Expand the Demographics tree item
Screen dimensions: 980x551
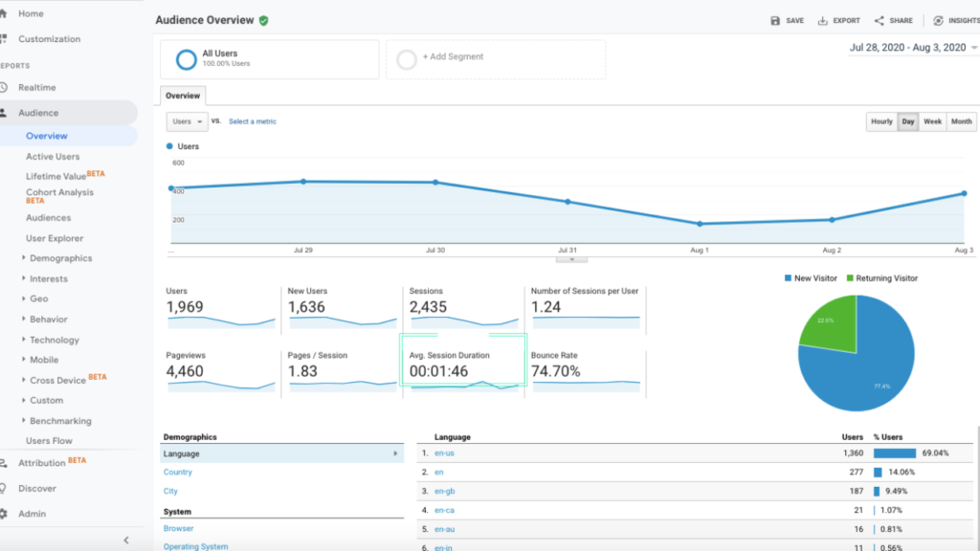(x=24, y=258)
